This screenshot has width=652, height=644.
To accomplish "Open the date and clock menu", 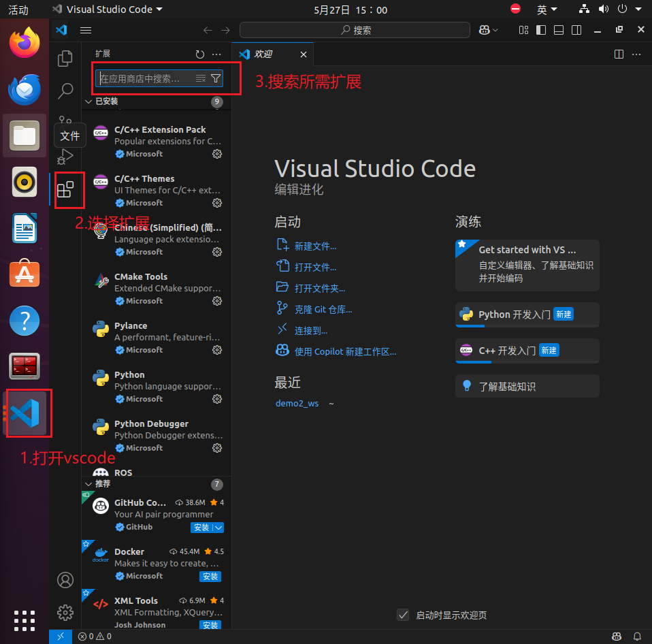I will click(x=350, y=10).
